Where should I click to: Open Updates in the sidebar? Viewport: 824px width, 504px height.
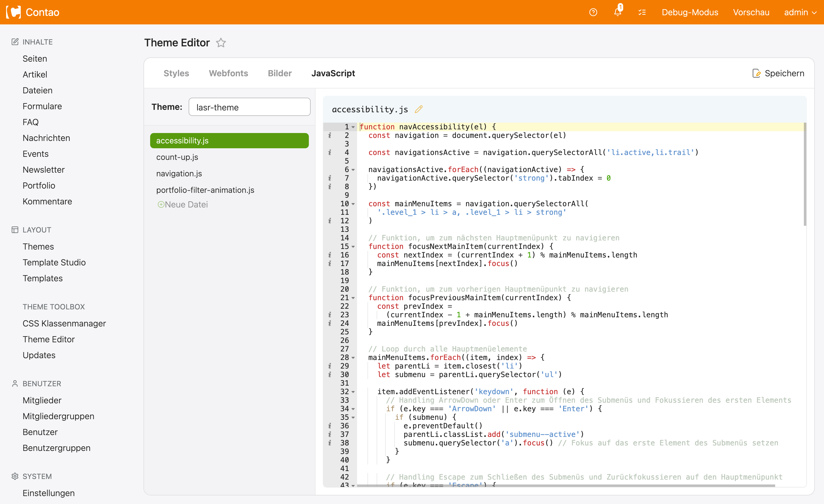point(39,355)
